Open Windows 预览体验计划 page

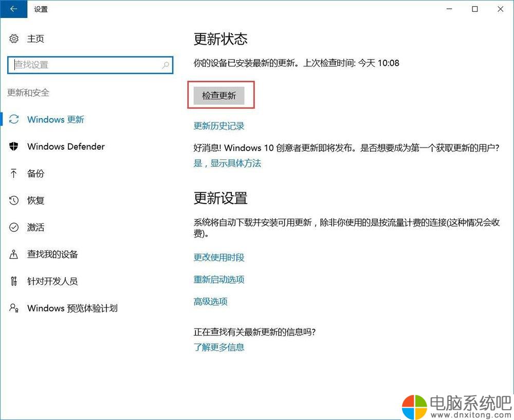tap(72, 308)
